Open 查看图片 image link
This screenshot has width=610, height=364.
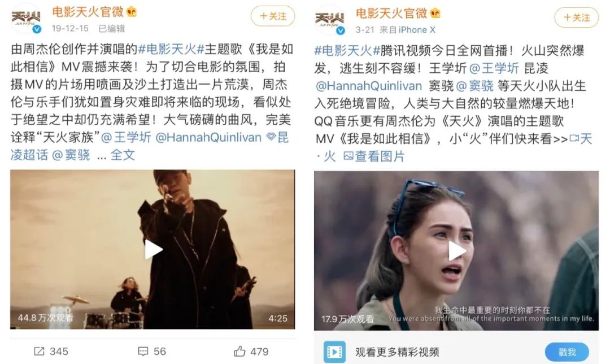[x=374, y=156]
